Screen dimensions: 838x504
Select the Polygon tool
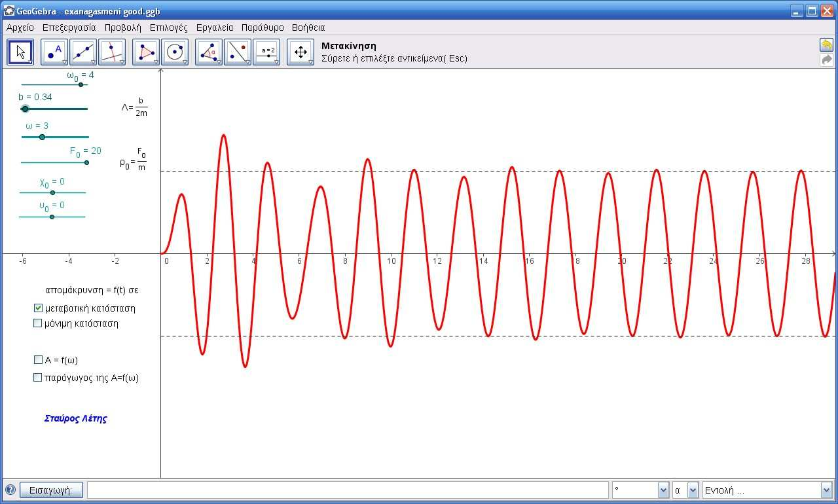[146, 52]
